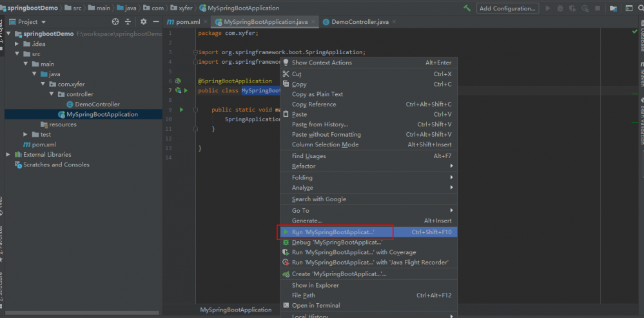Switch to the DemoController.java tab
This screenshot has height=318, width=644.
pos(359,22)
